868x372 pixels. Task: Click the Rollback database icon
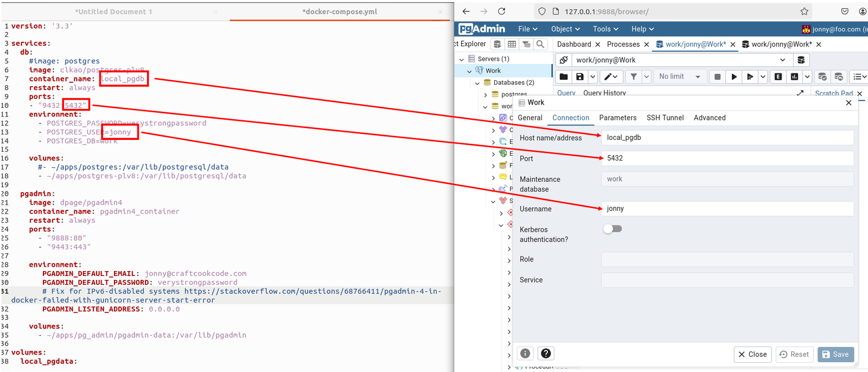point(839,76)
